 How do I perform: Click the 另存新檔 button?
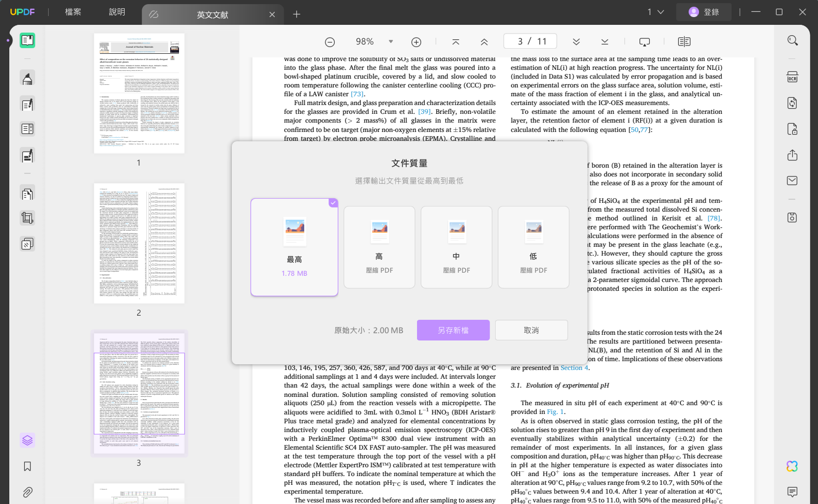click(x=453, y=330)
